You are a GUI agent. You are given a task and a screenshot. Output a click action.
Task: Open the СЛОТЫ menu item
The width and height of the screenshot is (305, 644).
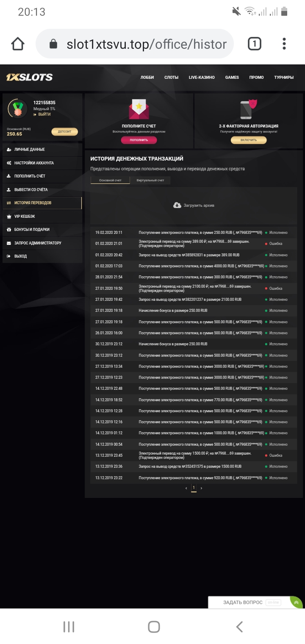coord(171,77)
